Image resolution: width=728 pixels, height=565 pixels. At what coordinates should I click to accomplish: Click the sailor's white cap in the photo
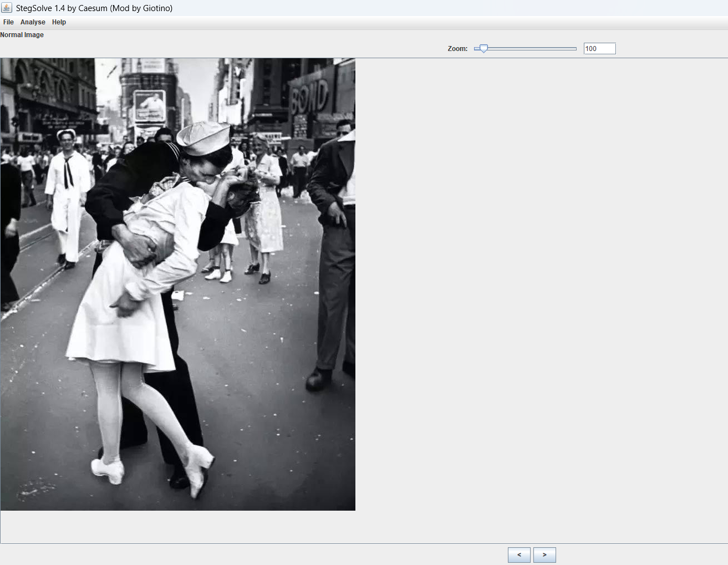click(203, 138)
